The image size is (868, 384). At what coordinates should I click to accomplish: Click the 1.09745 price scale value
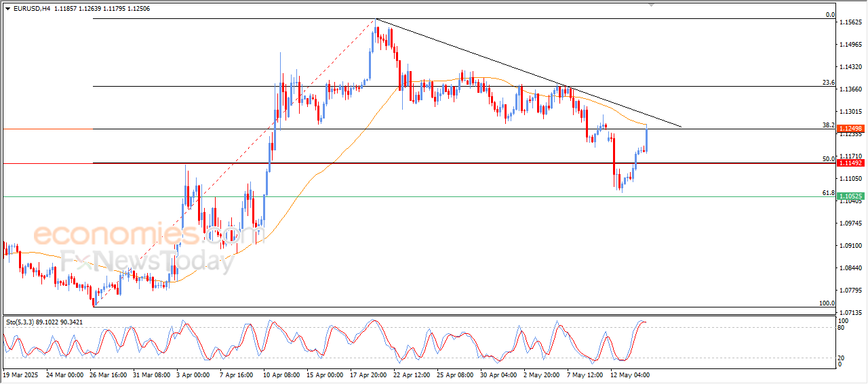tap(851, 223)
